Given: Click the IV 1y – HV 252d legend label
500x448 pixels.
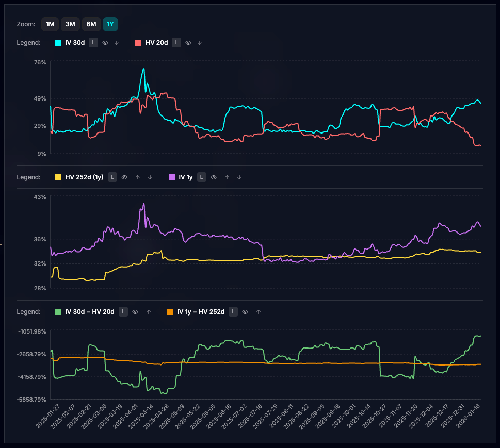Looking at the screenshot, I should [x=201, y=311].
